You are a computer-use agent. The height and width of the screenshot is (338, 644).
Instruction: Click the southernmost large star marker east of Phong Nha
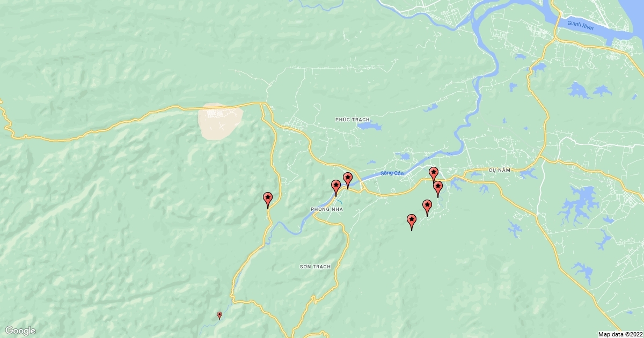412,222
